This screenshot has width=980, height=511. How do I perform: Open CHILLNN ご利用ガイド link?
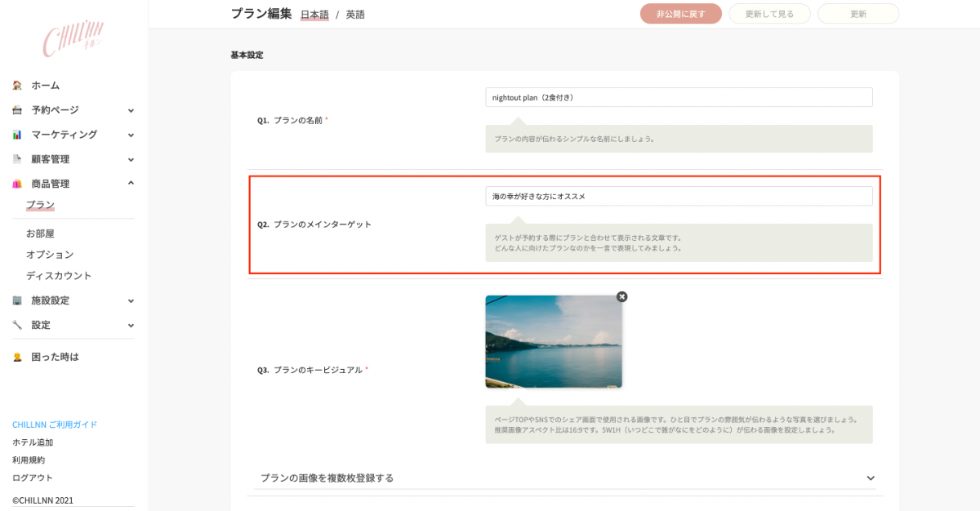tap(55, 424)
